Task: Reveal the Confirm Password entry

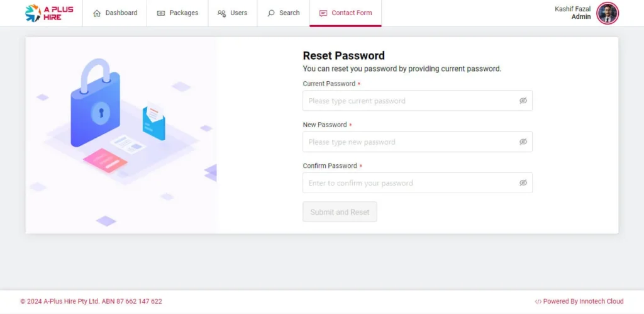Action: click(x=523, y=183)
